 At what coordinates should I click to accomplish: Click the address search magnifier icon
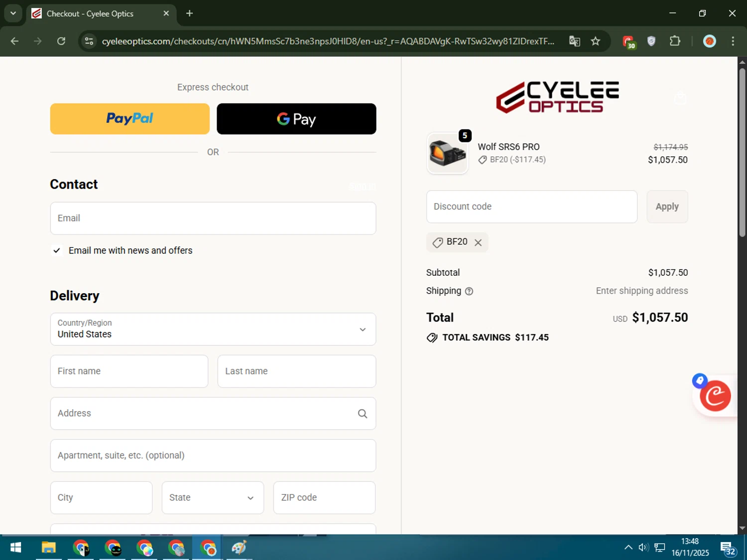pos(363,414)
